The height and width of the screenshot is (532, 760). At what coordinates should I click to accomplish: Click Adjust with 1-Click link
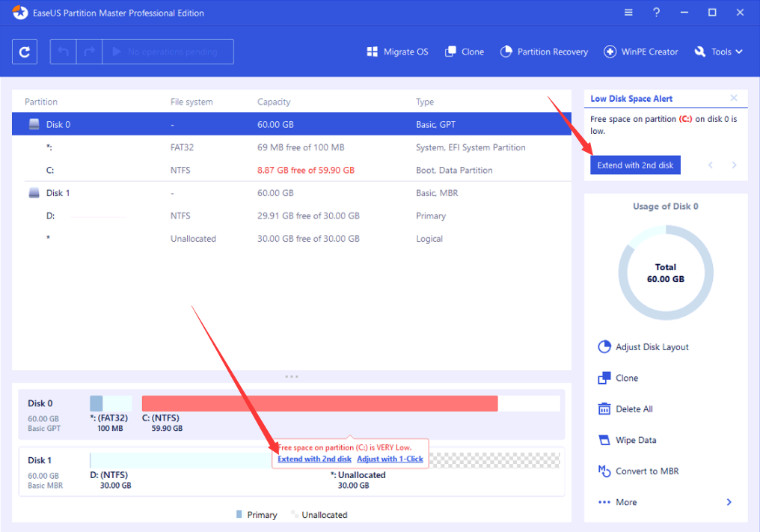point(390,459)
